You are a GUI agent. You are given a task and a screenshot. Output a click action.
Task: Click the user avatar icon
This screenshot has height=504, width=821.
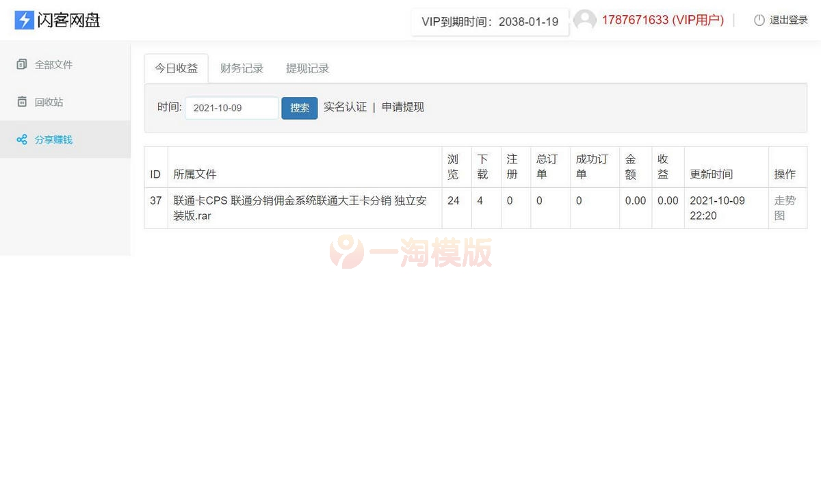(585, 20)
